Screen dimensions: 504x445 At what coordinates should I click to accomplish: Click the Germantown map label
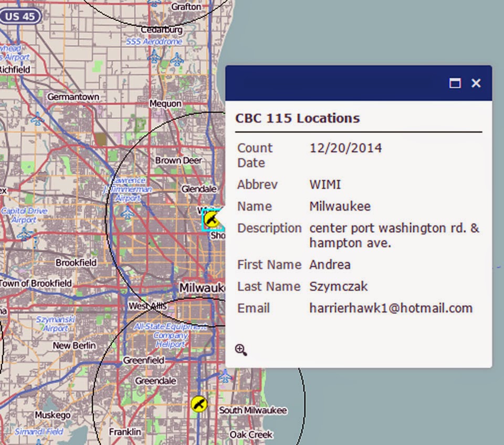[x=73, y=97]
